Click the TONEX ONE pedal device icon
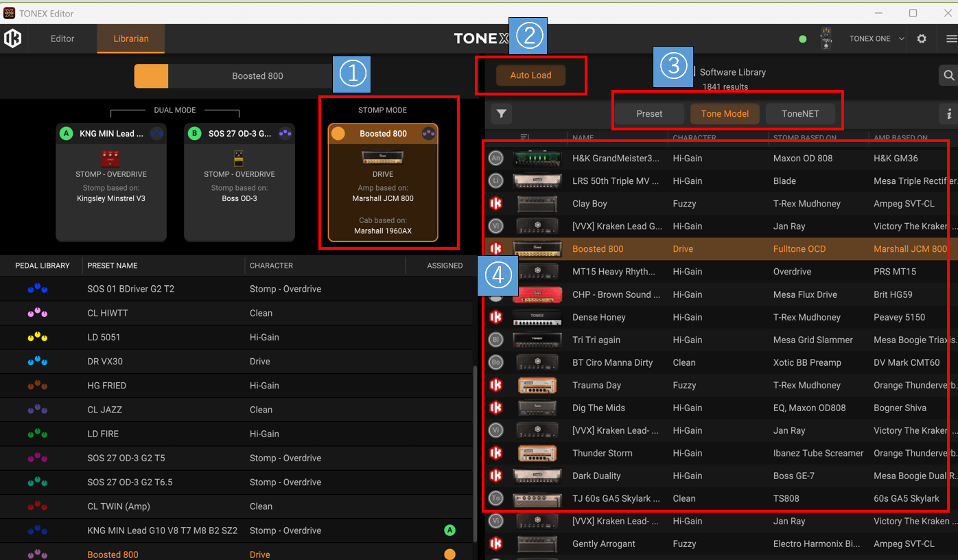This screenshot has height=560, width=958. [827, 39]
